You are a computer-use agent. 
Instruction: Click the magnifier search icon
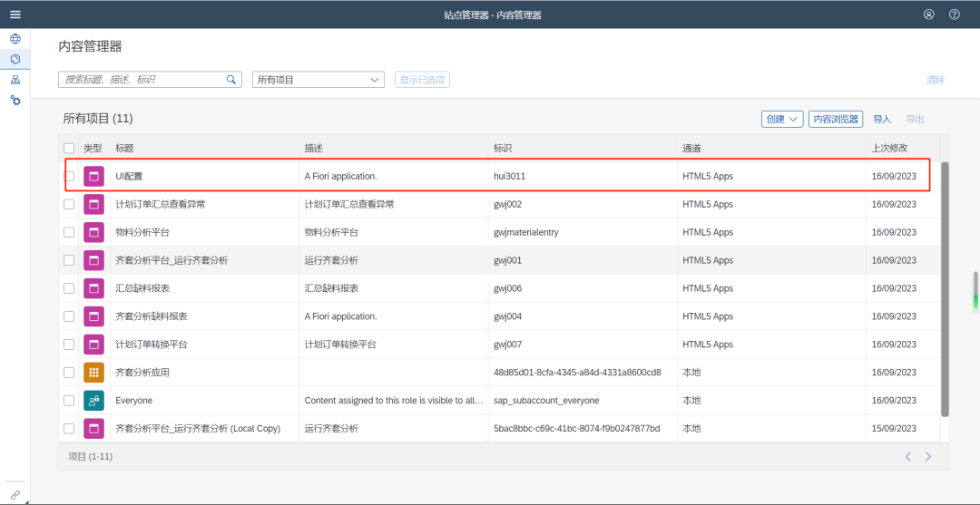tap(230, 79)
